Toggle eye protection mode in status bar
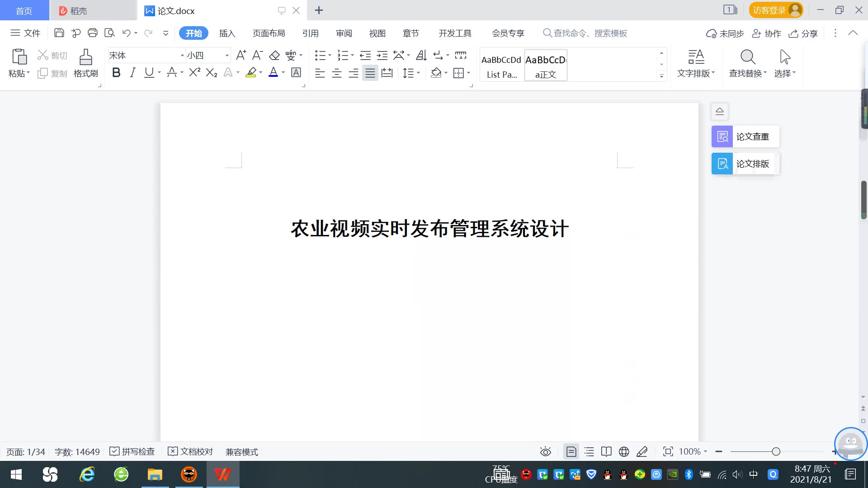Viewport: 868px width, 488px height. tap(546, 451)
